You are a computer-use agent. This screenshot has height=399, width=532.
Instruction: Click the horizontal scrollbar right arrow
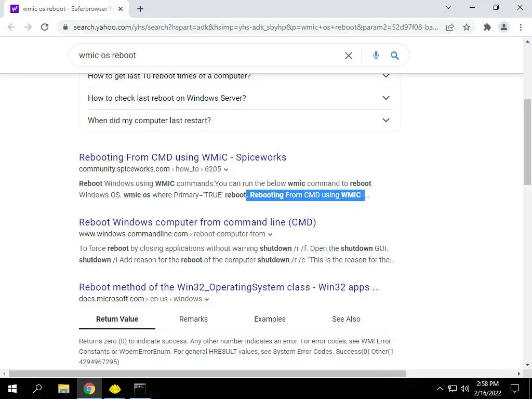(519, 374)
